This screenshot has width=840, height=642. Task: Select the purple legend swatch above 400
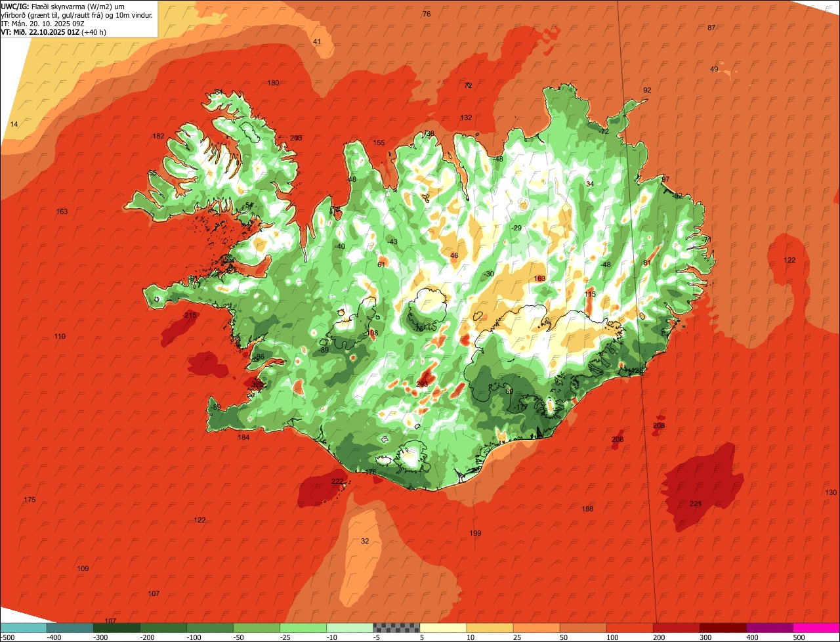click(770, 628)
